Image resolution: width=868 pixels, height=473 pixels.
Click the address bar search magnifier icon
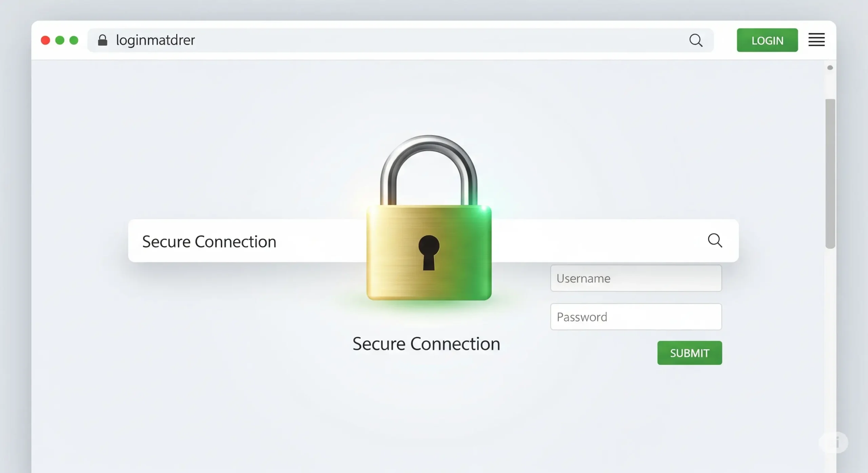[696, 40]
